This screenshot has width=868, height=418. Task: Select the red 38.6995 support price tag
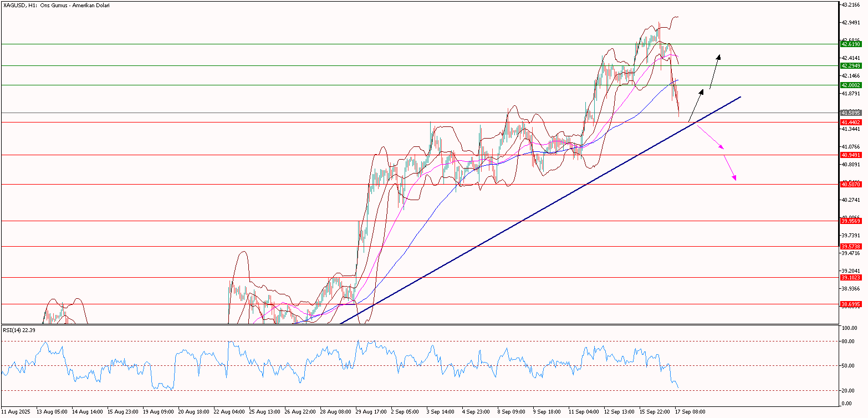pyautogui.click(x=850, y=304)
